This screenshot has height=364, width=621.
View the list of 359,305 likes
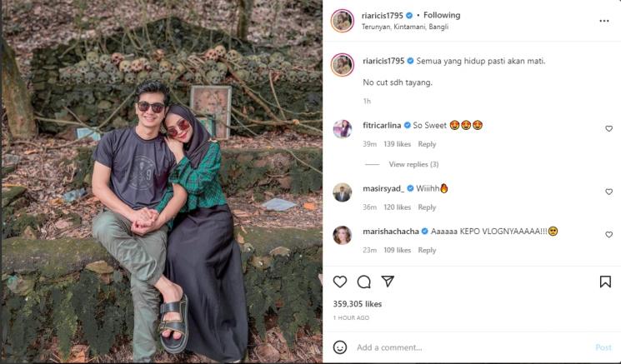358,304
